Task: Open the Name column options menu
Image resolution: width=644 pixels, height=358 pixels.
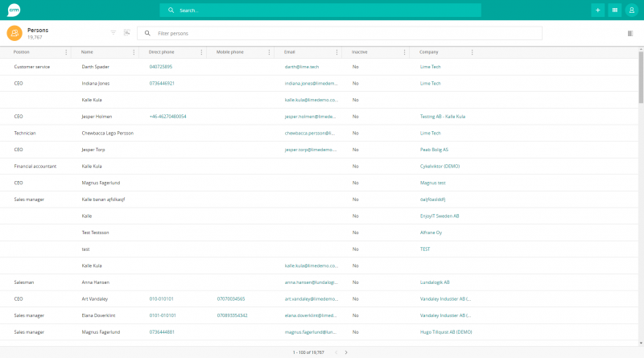Action: click(x=134, y=52)
